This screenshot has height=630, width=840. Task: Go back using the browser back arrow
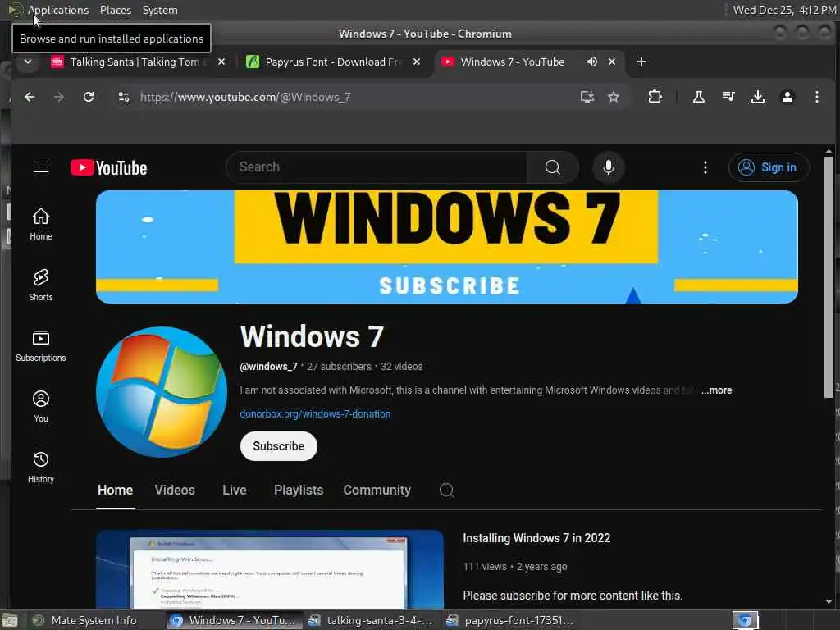point(30,97)
